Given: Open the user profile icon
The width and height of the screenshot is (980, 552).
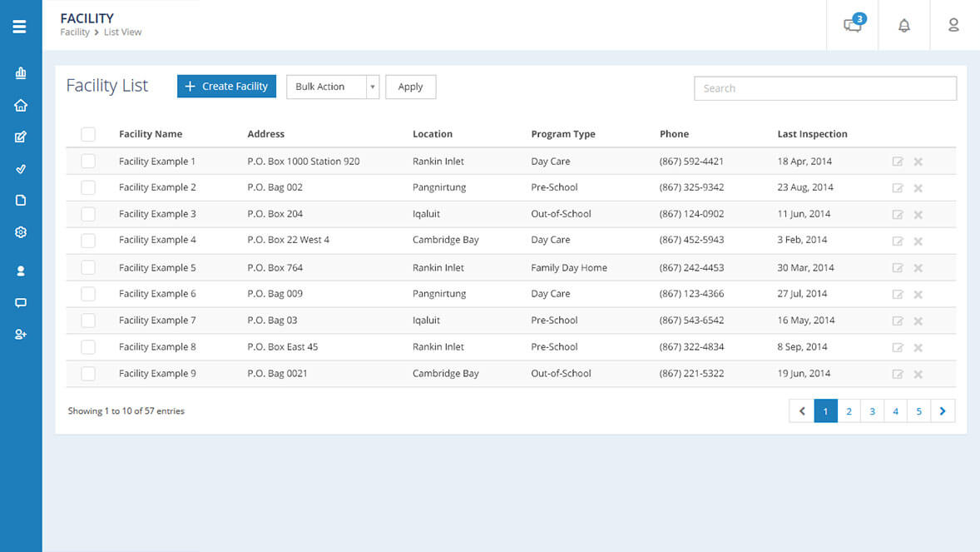Looking at the screenshot, I should (x=954, y=25).
